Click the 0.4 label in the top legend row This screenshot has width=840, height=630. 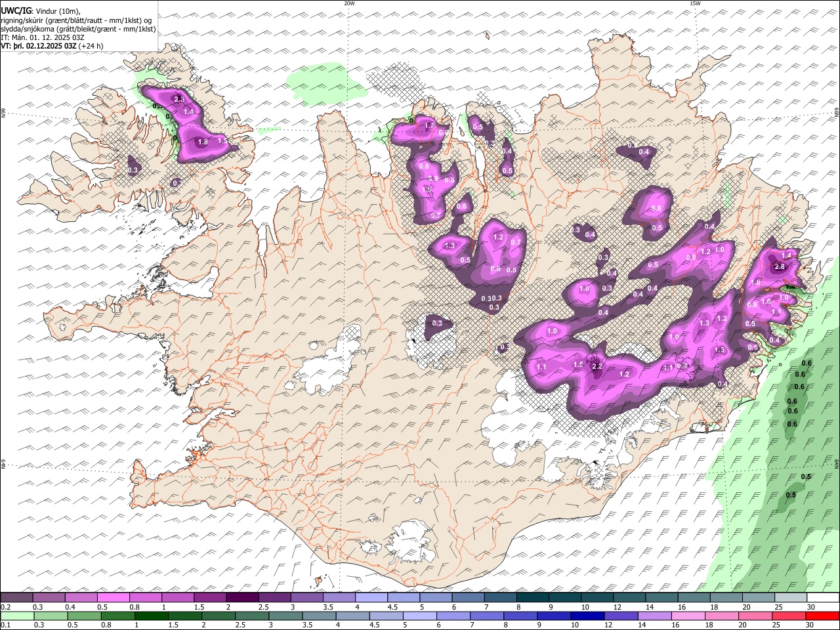[70, 608]
